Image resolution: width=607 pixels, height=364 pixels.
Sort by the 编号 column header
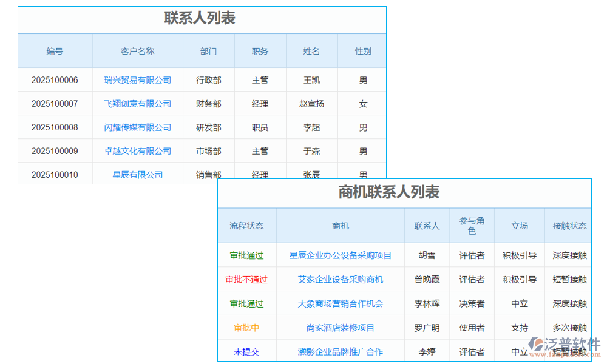coord(55,51)
